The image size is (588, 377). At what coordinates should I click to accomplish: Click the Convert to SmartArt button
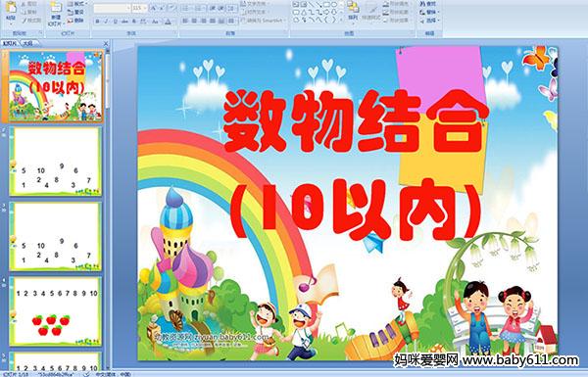264,21
